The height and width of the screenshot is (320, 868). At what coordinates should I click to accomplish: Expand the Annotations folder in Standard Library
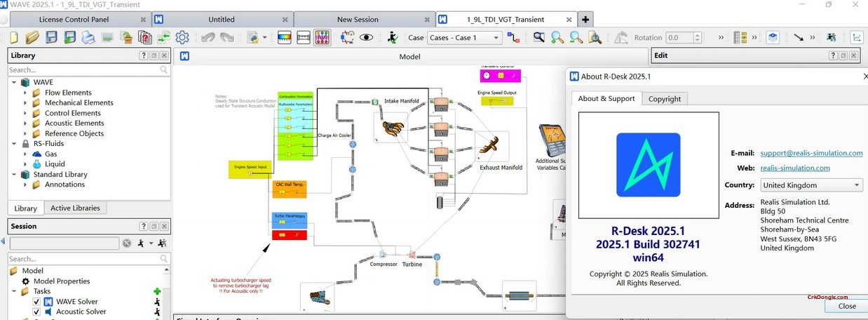25,185
